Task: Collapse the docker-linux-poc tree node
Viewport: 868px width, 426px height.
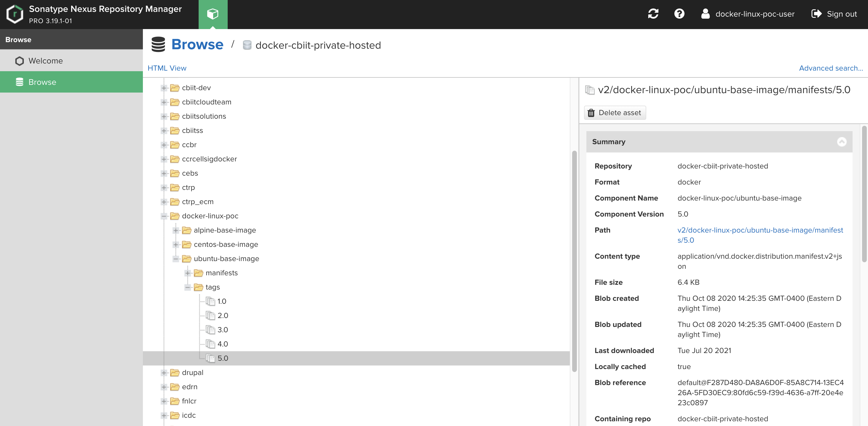Action: [x=164, y=216]
